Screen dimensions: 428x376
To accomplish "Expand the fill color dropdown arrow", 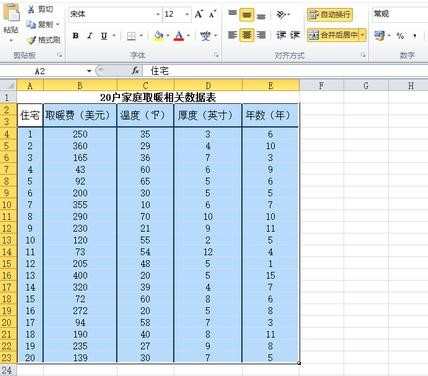I will (168, 36).
